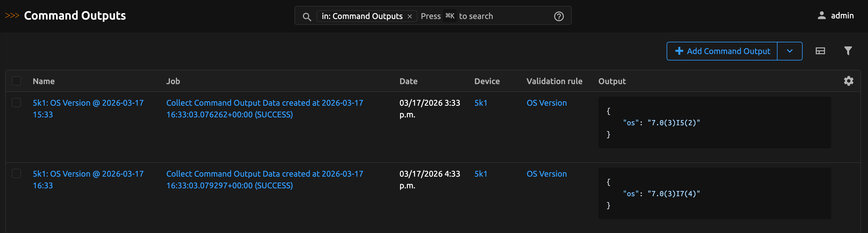Open '5k1: OS Version @ 2026-03-17 16:33' link

tap(88, 179)
